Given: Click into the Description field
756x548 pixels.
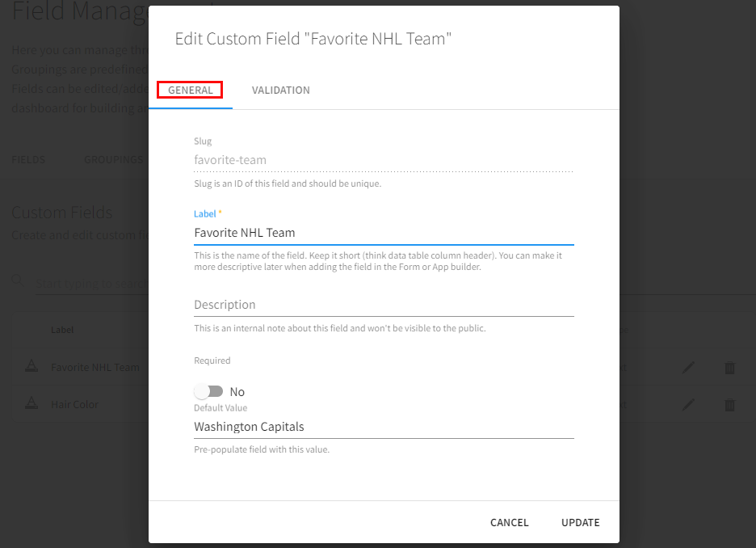Looking at the screenshot, I should click(x=384, y=305).
